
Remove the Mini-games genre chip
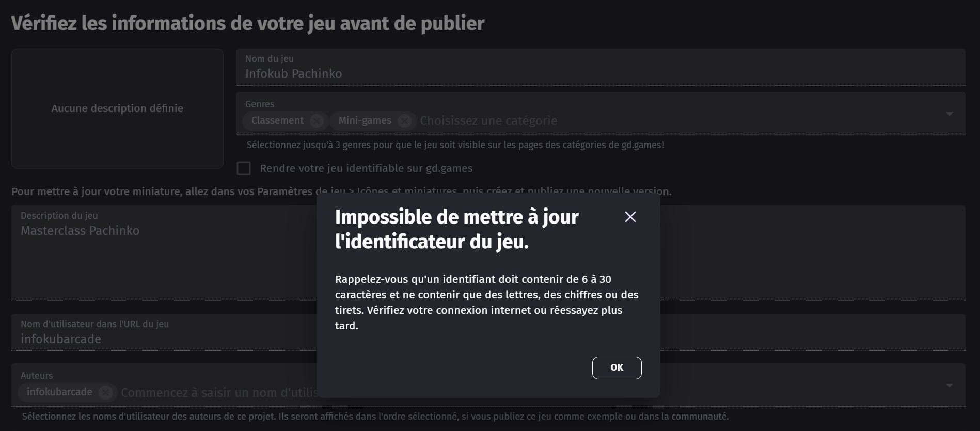(404, 121)
